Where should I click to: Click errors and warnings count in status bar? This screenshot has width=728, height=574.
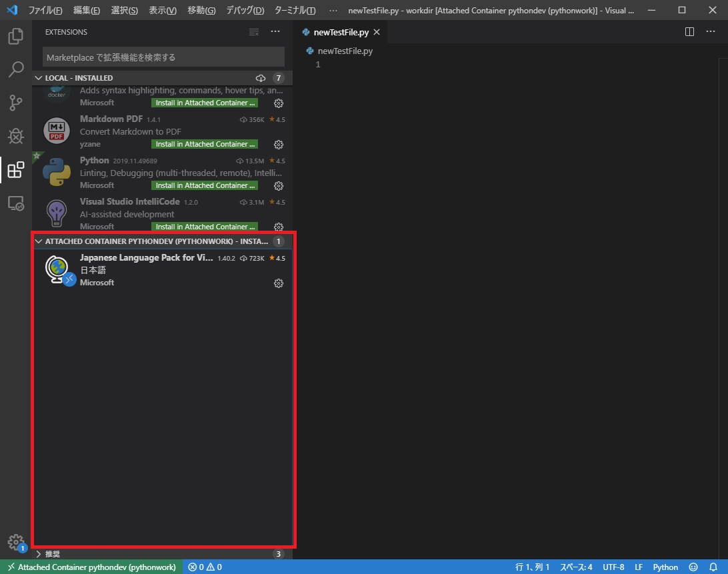point(205,567)
